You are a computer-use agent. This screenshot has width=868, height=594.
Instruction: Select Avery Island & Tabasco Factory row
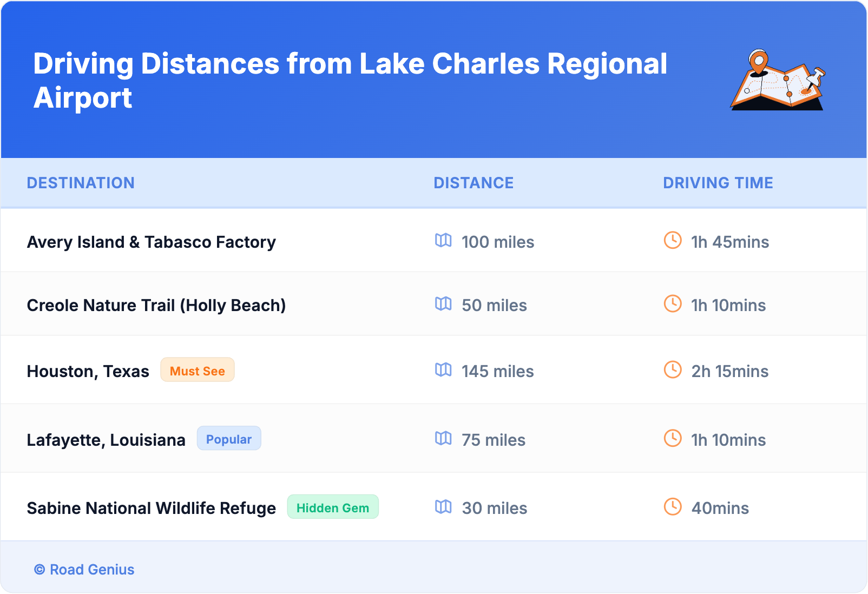pos(152,242)
